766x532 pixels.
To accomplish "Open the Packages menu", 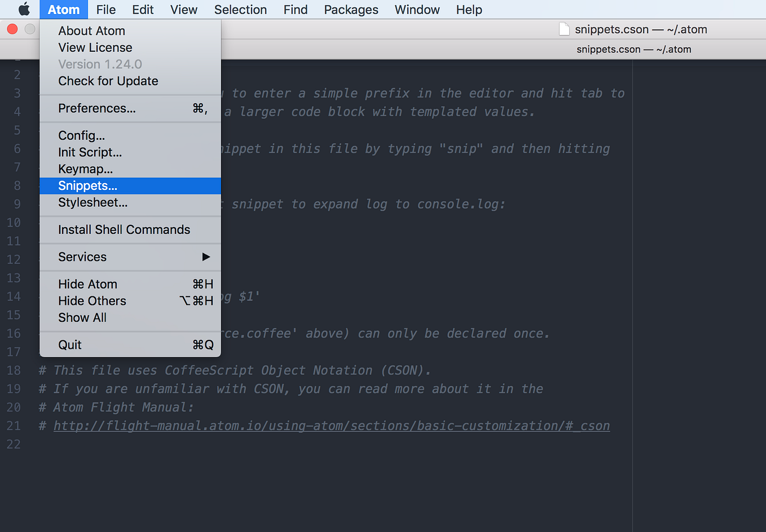I will coord(351,9).
